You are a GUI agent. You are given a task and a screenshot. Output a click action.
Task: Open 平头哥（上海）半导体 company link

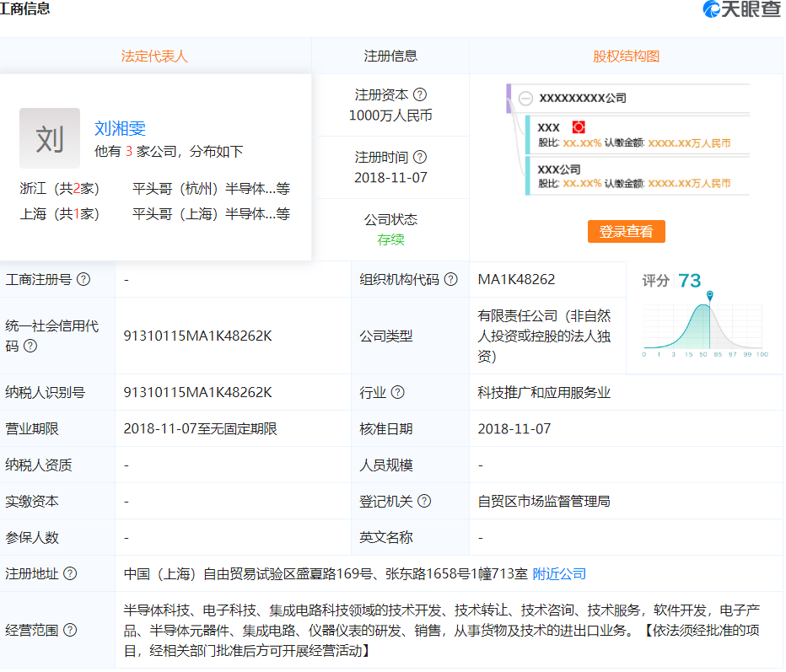coord(211,214)
